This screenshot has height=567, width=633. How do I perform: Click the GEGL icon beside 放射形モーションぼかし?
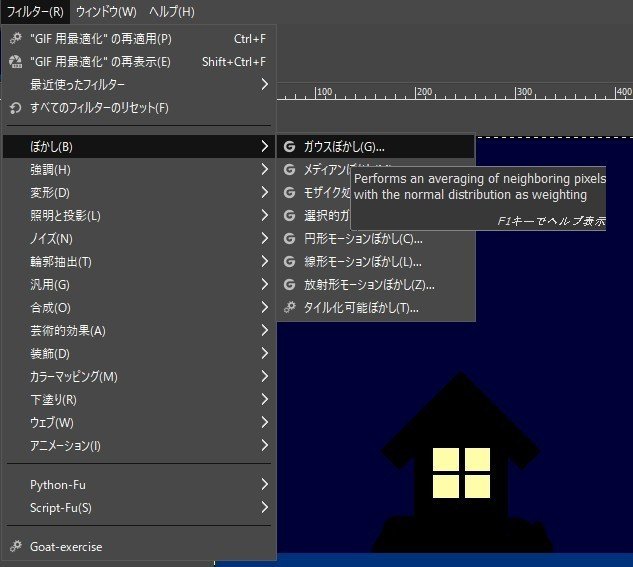tap(289, 285)
